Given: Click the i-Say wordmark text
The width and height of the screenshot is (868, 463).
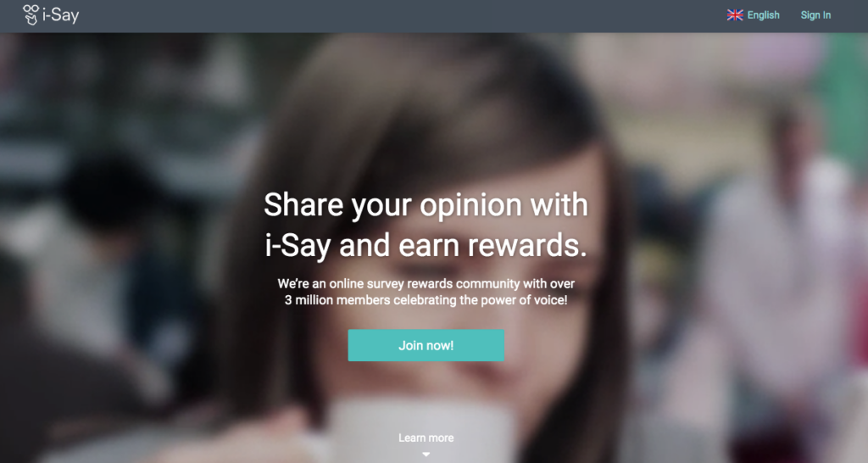Looking at the screenshot, I should click(x=61, y=15).
